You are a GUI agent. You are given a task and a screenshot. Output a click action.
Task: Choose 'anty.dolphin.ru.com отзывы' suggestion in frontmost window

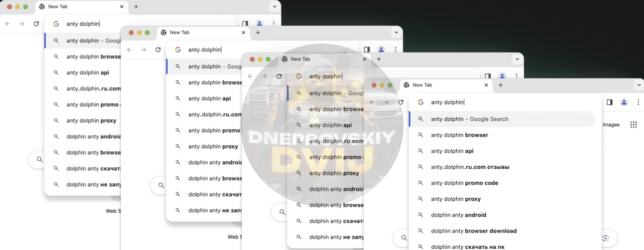pyautogui.click(x=502, y=167)
